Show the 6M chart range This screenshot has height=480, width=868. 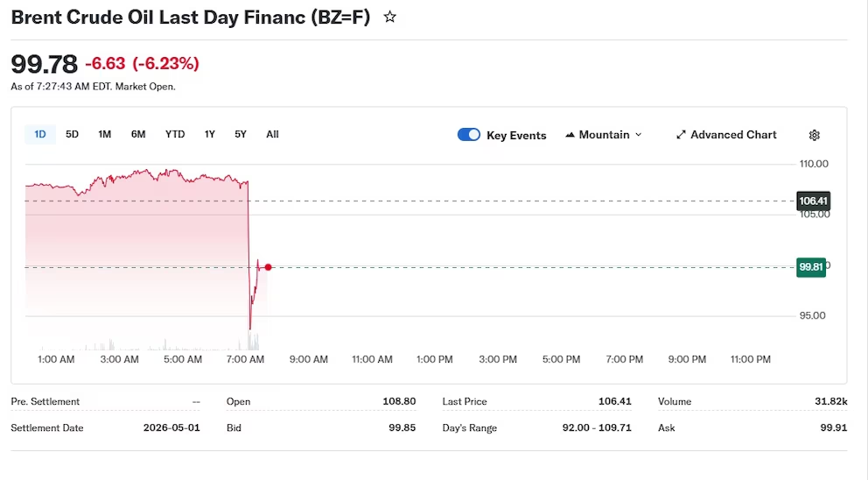coord(138,134)
